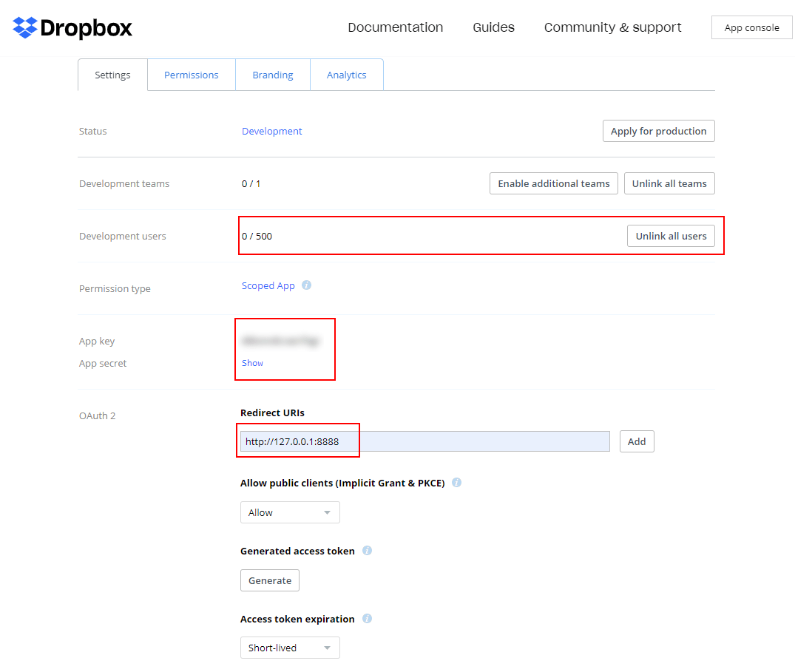Enable additional teams
This screenshot has height=672, width=795.
[553, 183]
